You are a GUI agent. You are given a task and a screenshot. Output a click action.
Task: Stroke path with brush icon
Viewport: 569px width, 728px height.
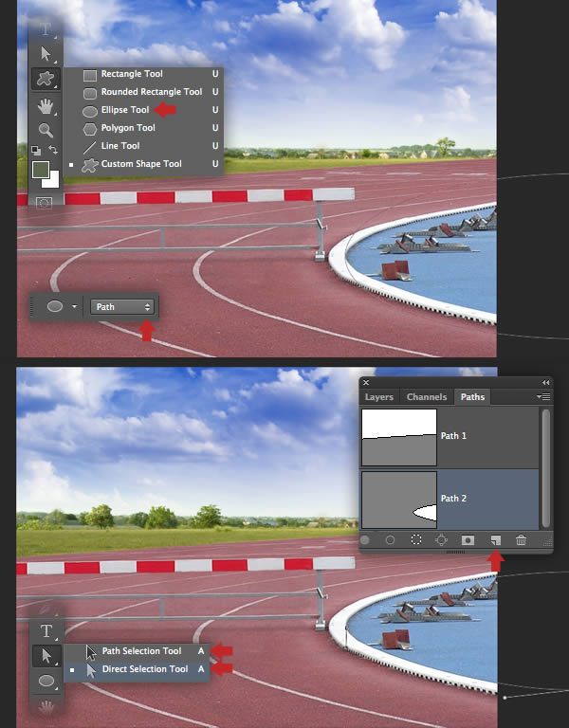coord(390,540)
